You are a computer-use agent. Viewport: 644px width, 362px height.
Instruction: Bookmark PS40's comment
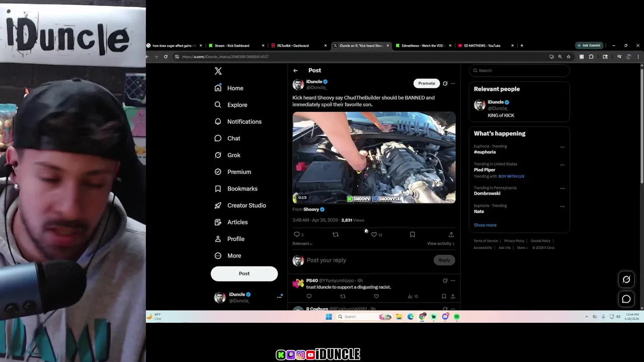[444, 297]
